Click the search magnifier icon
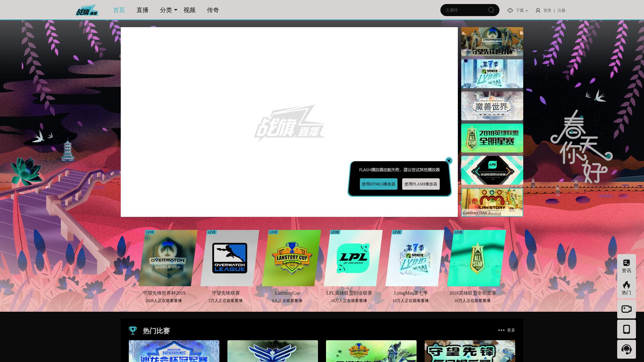This screenshot has height=362, width=644. coord(491,10)
